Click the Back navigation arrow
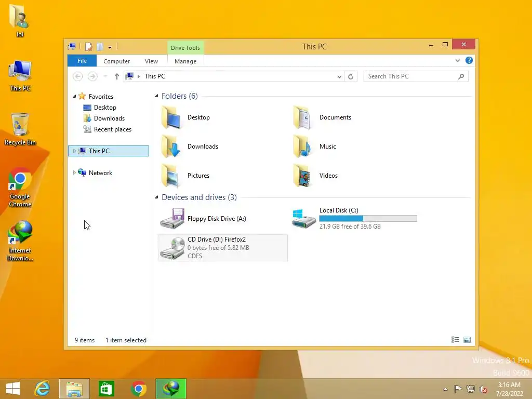The width and height of the screenshot is (532, 399). 78,76
